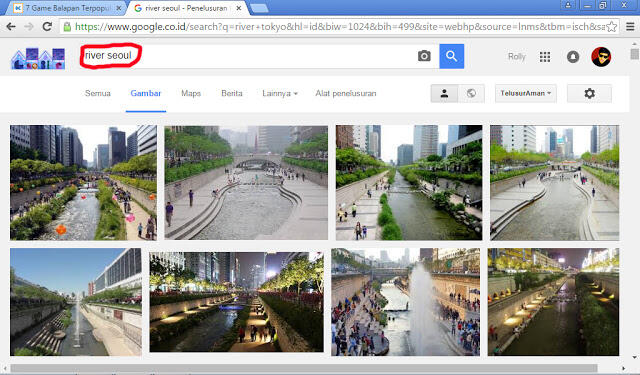The image size is (640, 375).
Task: Open night thumbnail of illuminated walkway
Action: [x=236, y=302]
